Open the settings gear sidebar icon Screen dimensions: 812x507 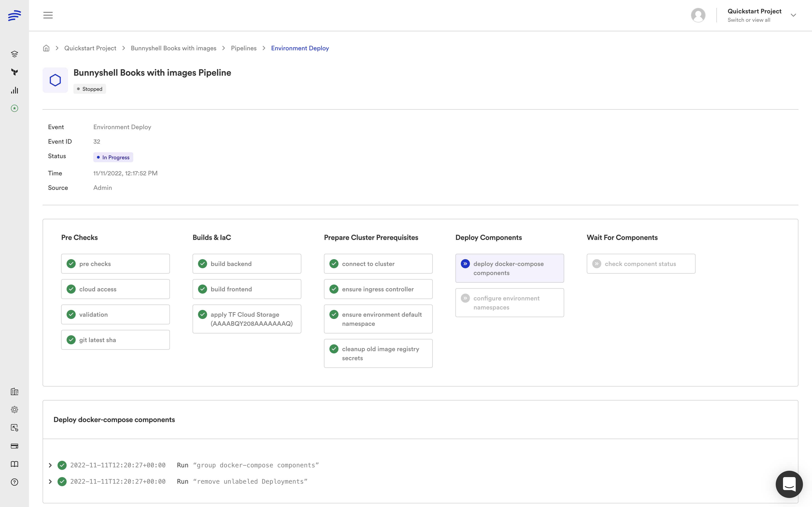tap(14, 409)
